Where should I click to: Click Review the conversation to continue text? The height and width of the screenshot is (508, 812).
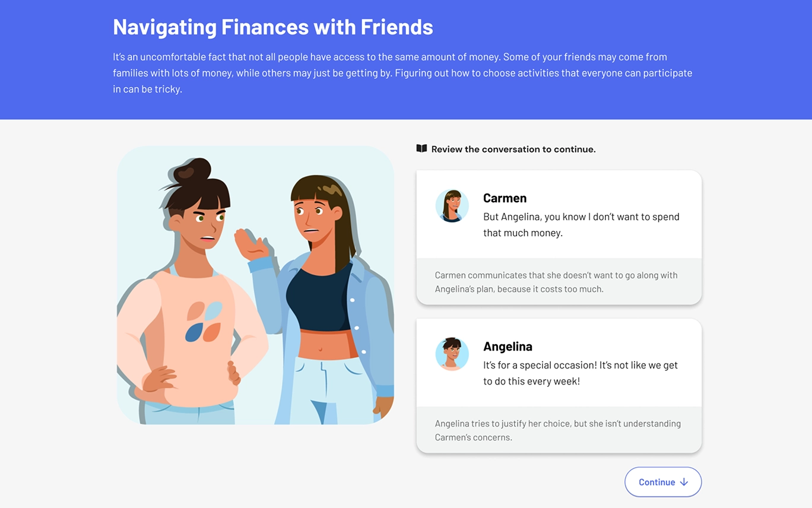[x=513, y=149]
